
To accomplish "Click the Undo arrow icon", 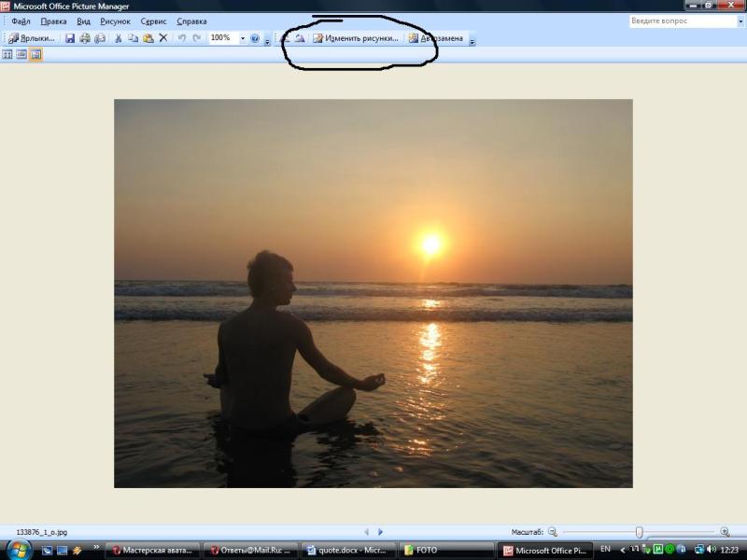I will tap(182, 38).
